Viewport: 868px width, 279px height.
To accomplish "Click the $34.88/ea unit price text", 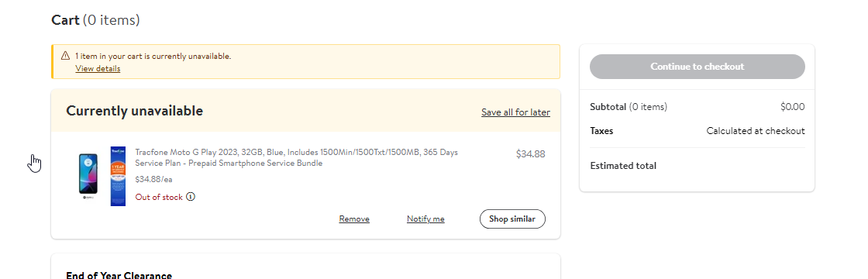I will point(154,179).
